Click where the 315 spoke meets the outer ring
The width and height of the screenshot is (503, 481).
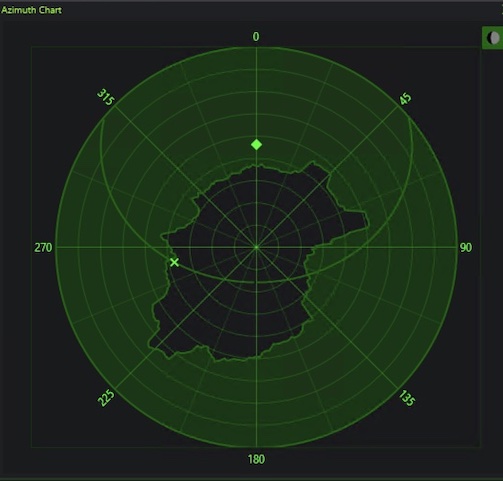[115, 106]
